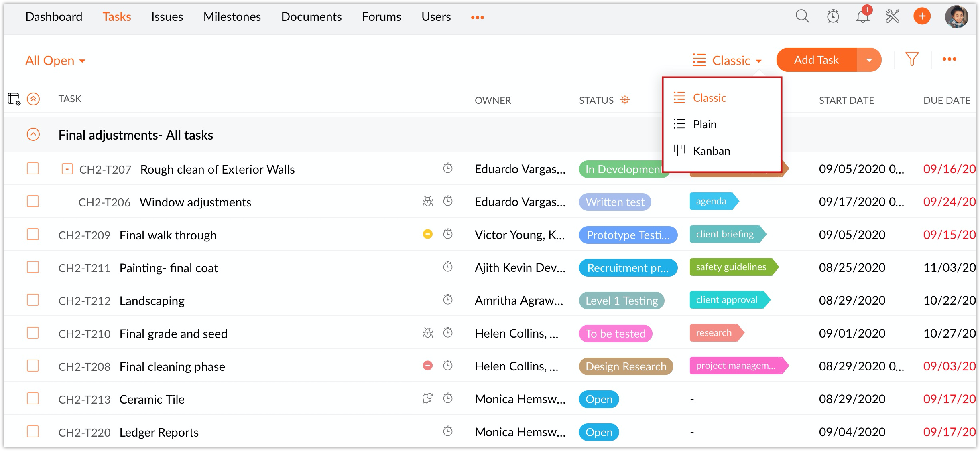Click the orange plus quick-add icon
This screenshot has height=451, width=980.
click(922, 16)
